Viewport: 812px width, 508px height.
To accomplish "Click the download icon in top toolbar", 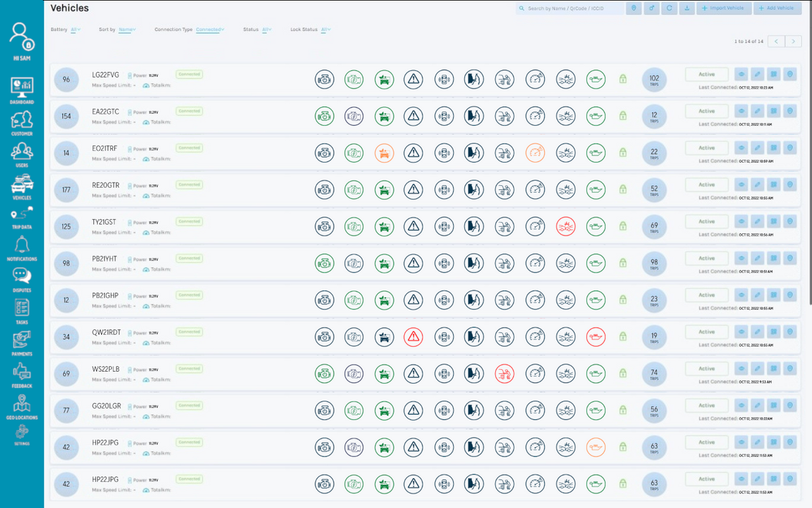I will tap(686, 8).
